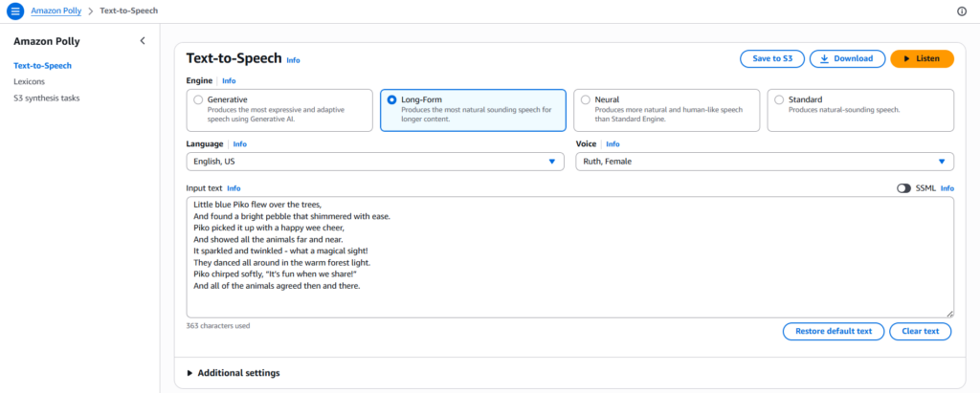The height and width of the screenshot is (393, 980).
Task: Expand the Additional settings section
Action: (x=233, y=373)
